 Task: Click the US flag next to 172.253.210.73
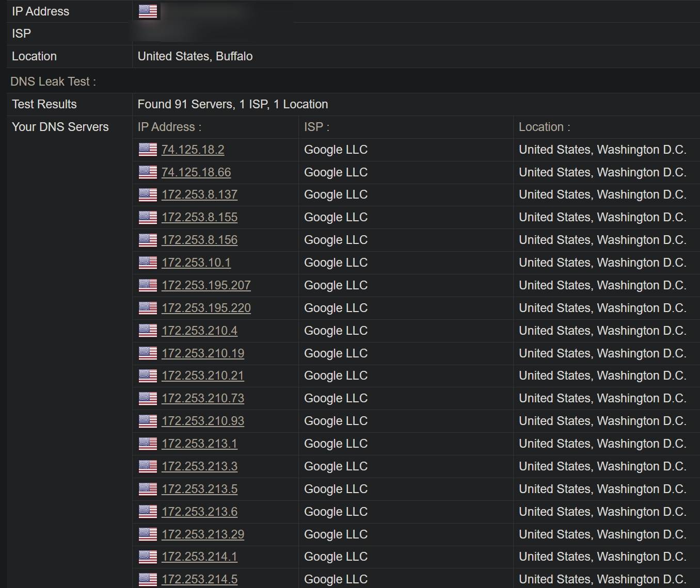(148, 398)
